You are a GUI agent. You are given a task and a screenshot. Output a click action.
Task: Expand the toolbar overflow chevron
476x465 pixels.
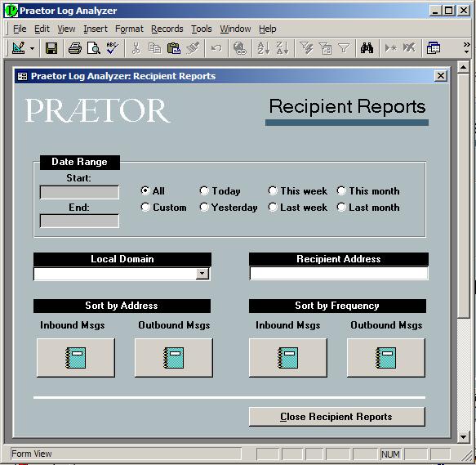(466, 47)
